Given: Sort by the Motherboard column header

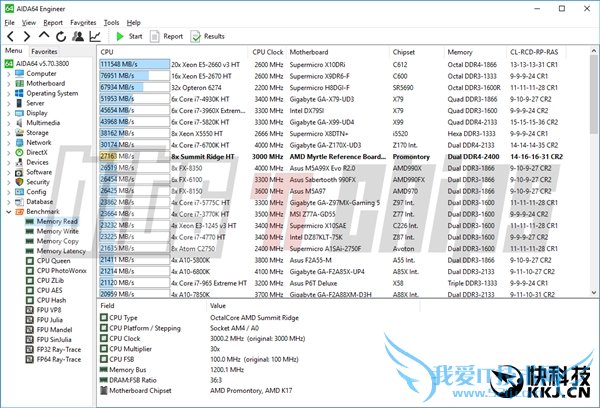Looking at the screenshot, I should [x=338, y=52].
